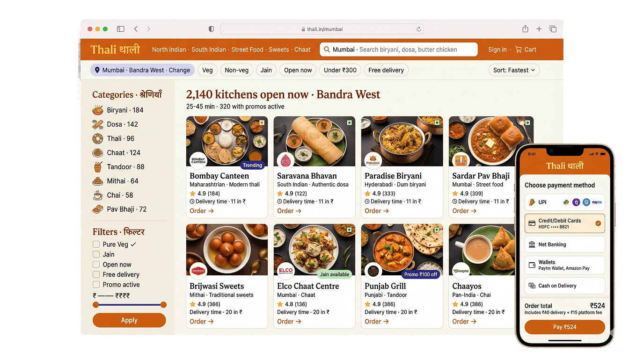Go forward with the browser arrow
The width and height of the screenshot is (644, 359).
(x=149, y=29)
